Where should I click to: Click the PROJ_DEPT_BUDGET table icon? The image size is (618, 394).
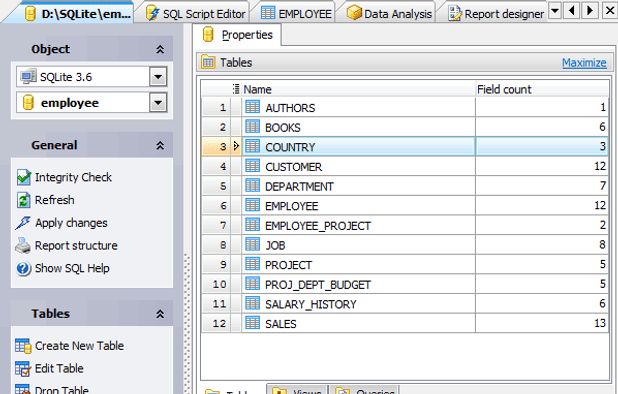(252, 284)
